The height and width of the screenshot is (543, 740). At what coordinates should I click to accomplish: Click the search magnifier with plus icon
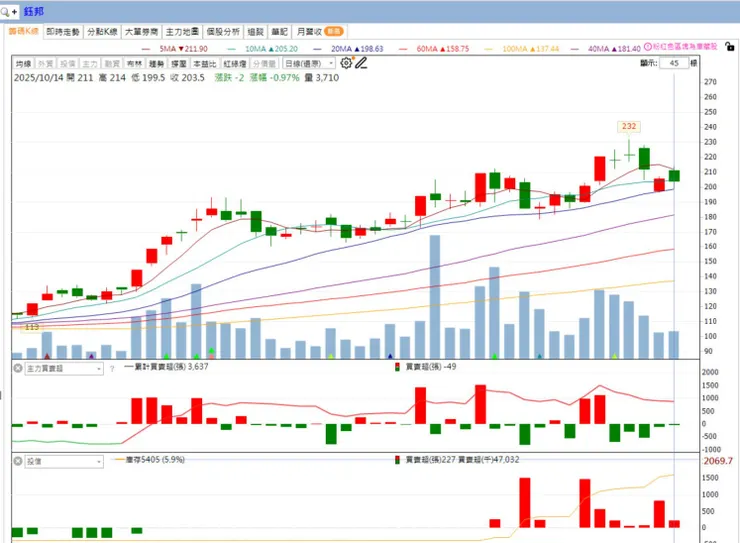pos(8,12)
